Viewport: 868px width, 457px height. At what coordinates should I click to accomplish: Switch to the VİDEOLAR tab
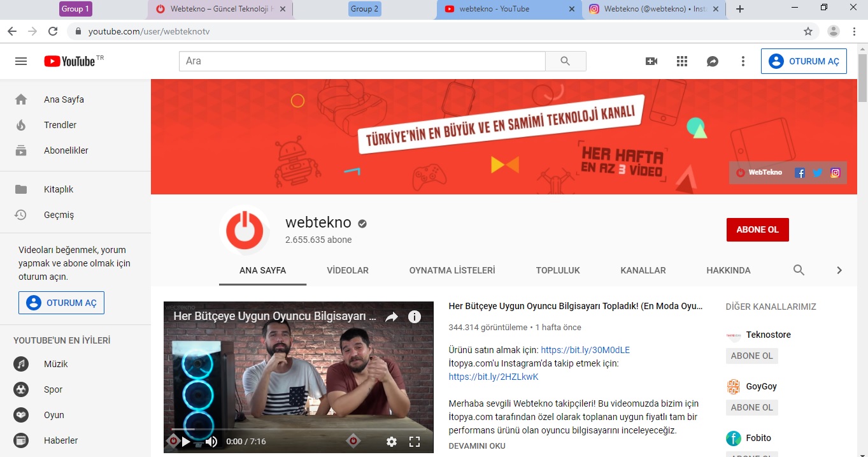click(x=348, y=270)
